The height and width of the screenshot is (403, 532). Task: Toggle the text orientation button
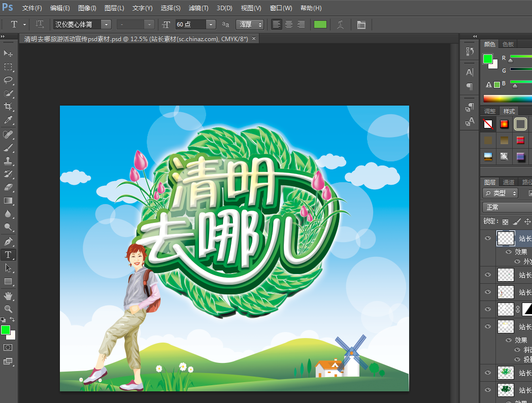[40, 24]
